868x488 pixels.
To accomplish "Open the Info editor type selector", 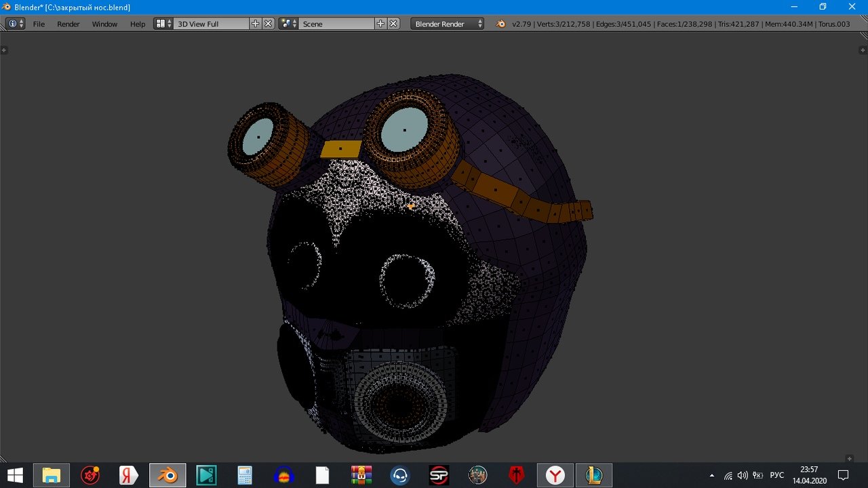I will click(15, 24).
